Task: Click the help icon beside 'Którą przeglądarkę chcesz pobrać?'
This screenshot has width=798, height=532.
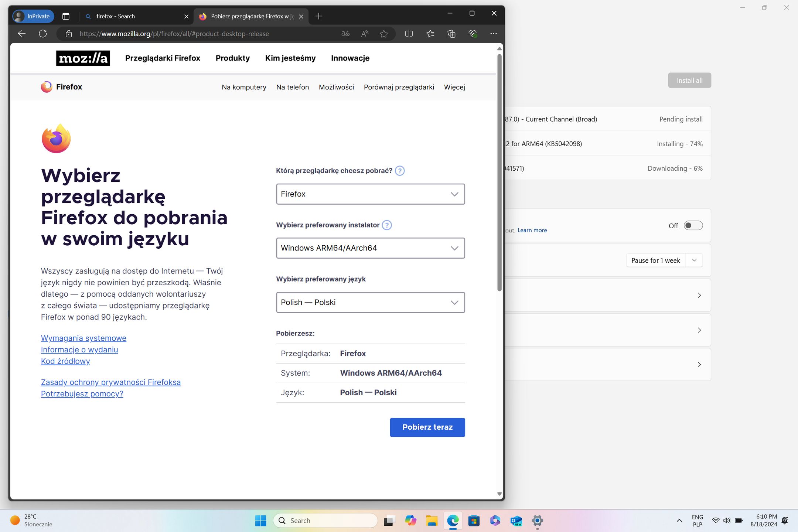Action: tap(400, 171)
